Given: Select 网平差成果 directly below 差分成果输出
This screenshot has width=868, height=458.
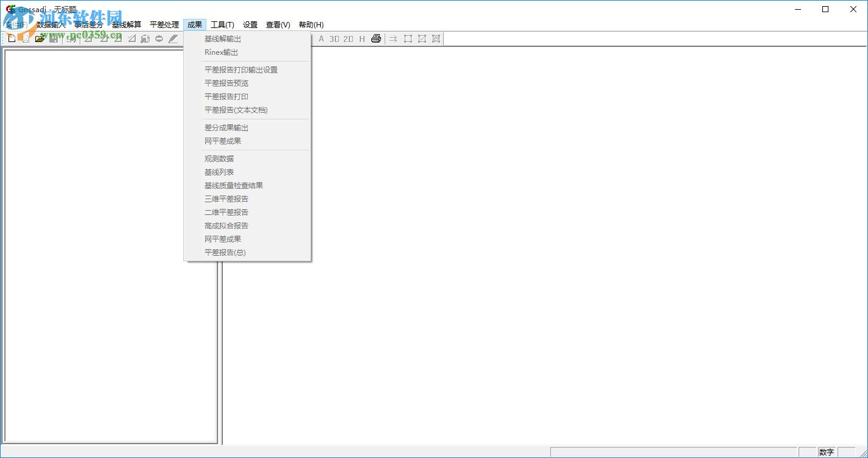Looking at the screenshot, I should click(x=248, y=141).
